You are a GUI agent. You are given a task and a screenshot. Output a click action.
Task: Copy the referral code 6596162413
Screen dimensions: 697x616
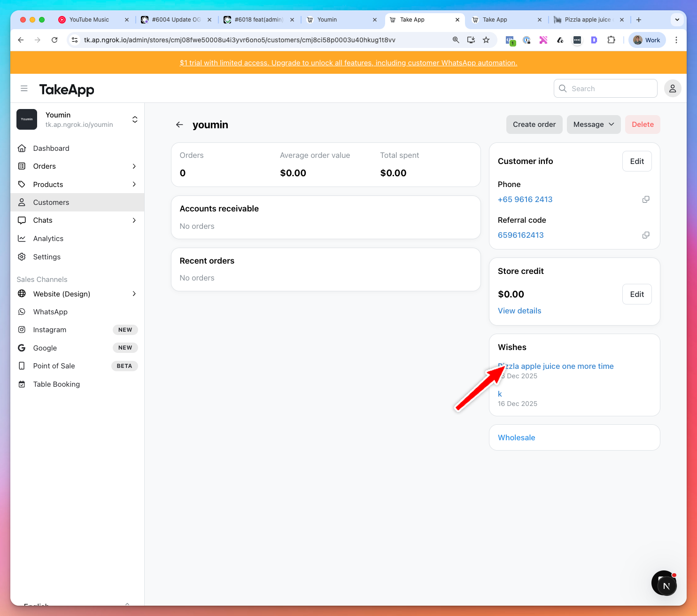tap(646, 235)
